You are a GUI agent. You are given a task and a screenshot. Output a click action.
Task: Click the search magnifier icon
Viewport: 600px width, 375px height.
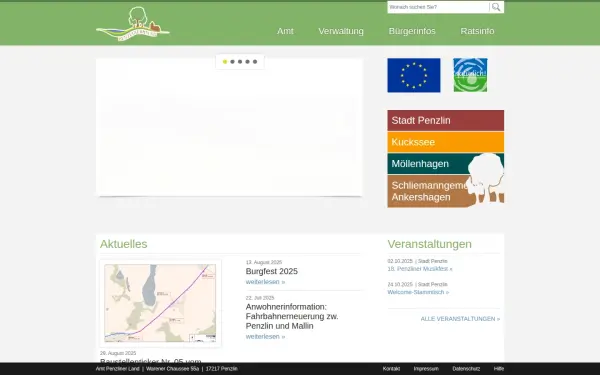pos(496,7)
